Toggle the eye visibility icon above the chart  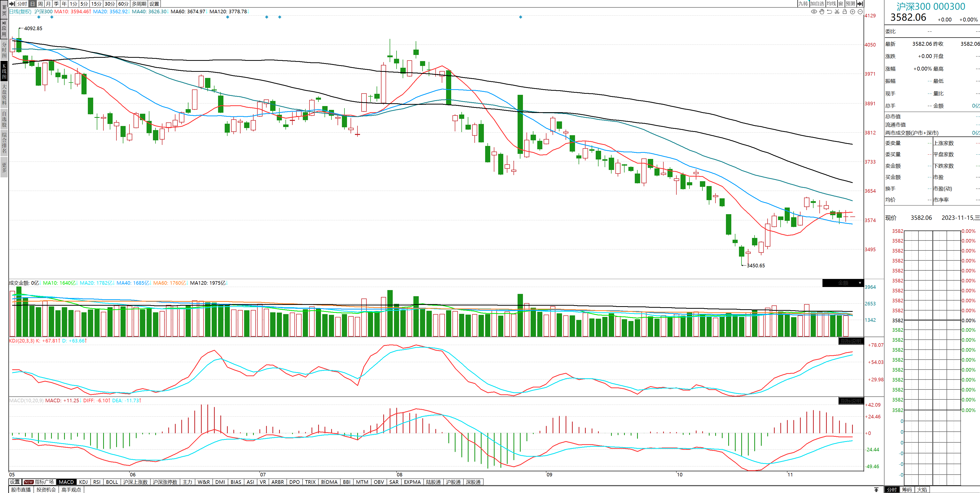point(814,12)
